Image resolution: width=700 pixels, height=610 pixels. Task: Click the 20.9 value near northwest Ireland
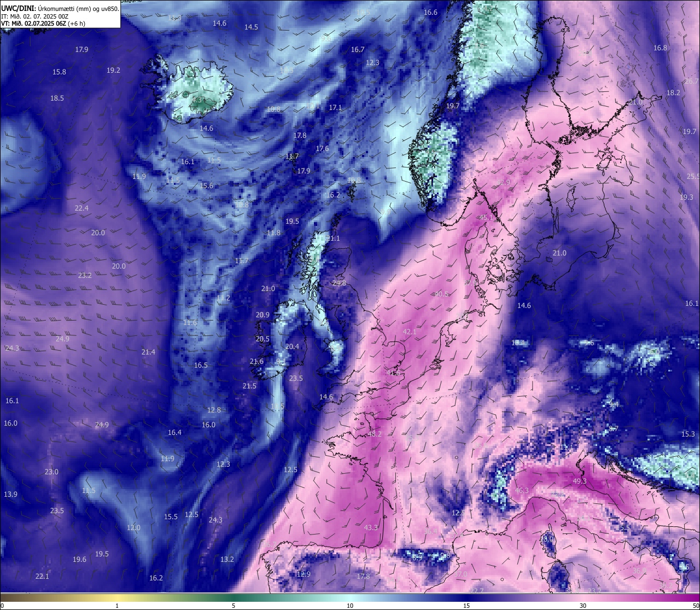(x=262, y=315)
